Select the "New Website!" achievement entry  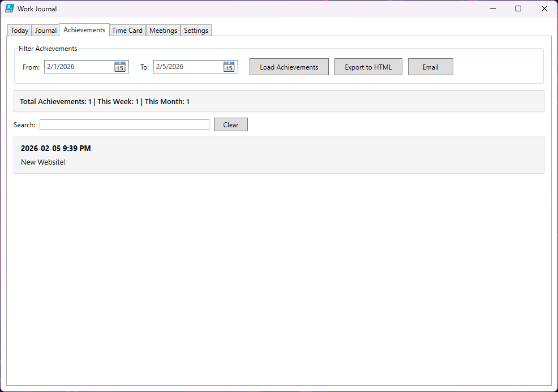point(278,155)
